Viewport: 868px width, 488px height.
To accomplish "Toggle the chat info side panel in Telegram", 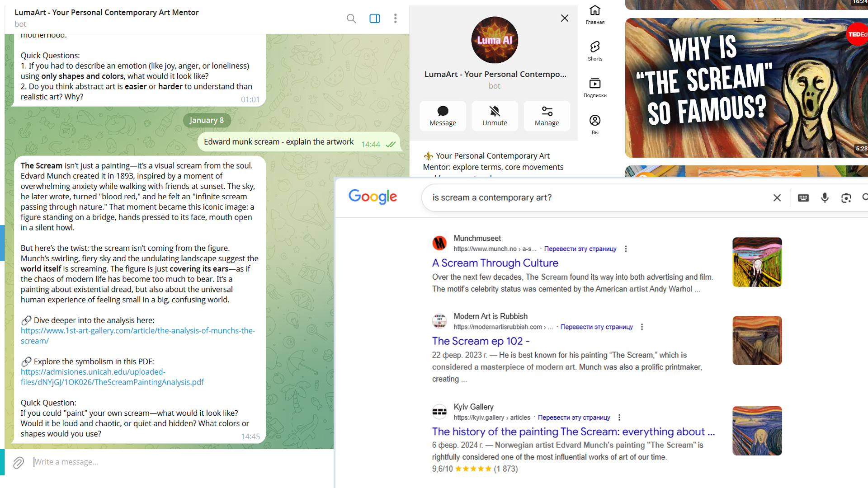I will tap(375, 19).
